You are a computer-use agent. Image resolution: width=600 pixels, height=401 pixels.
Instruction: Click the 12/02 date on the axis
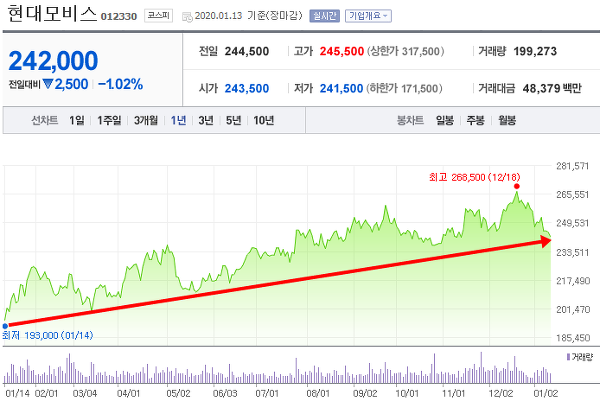coord(501,393)
